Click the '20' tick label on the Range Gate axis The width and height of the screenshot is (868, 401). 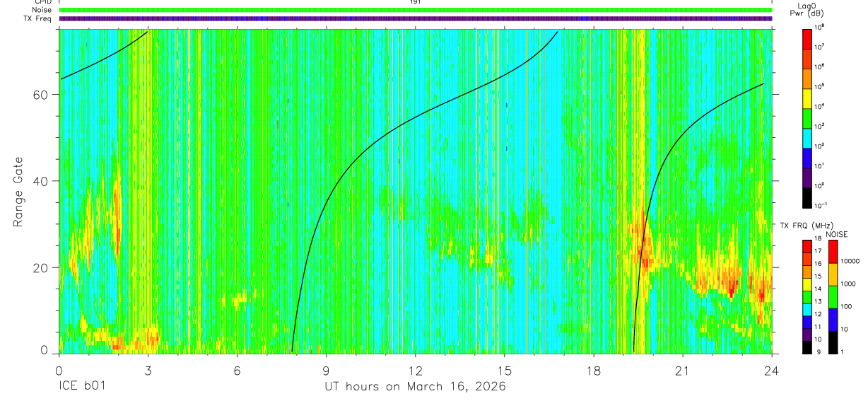click(41, 267)
